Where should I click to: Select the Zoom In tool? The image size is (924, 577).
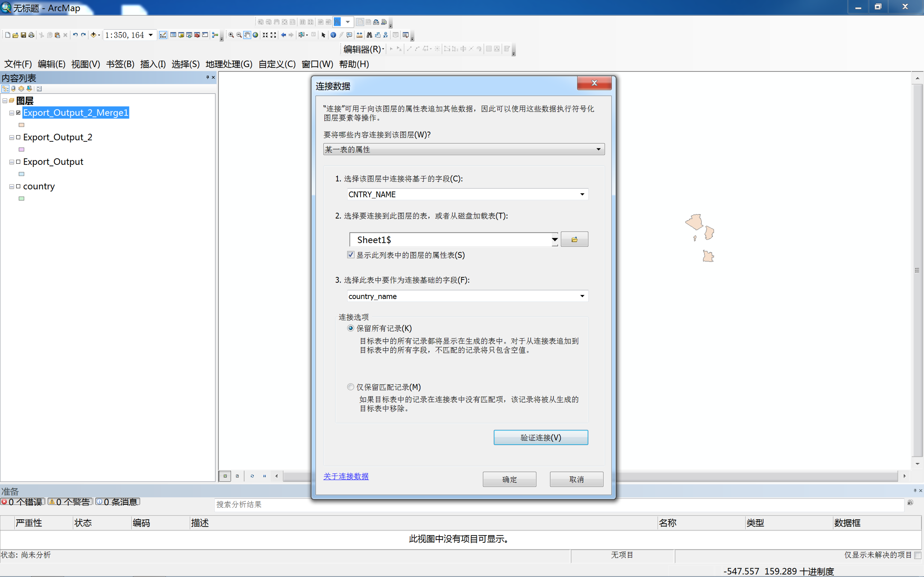(x=231, y=35)
